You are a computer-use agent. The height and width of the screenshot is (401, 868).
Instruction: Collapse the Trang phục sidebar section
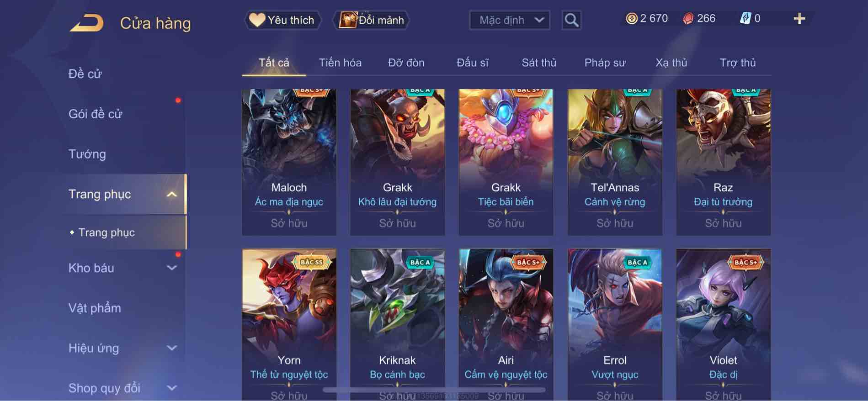[172, 194]
